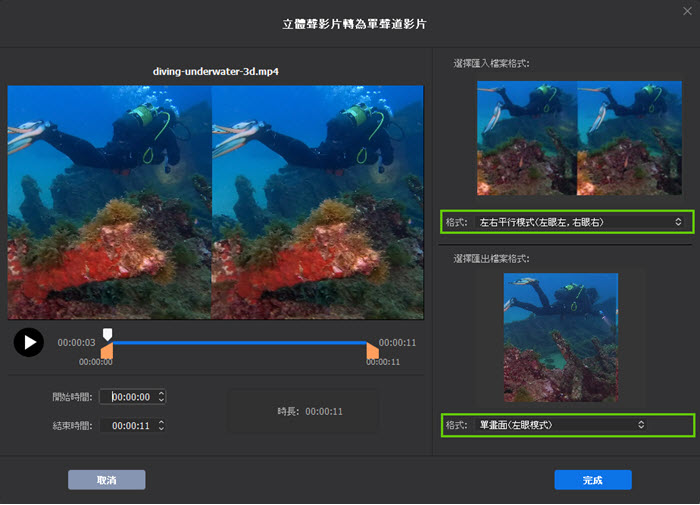Click the blue timeline trim bar
700x505 pixels.
pyautogui.click(x=240, y=343)
